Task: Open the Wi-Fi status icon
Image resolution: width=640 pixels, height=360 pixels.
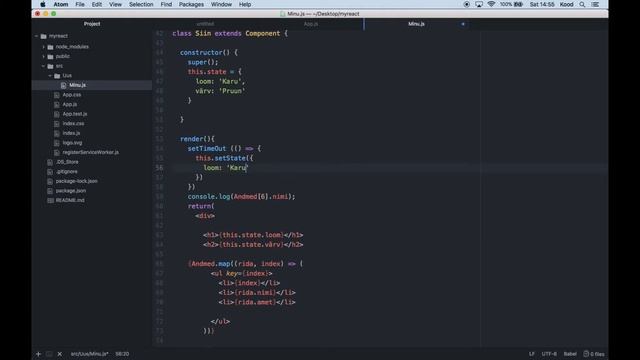Action: pyautogui.click(x=491, y=4)
